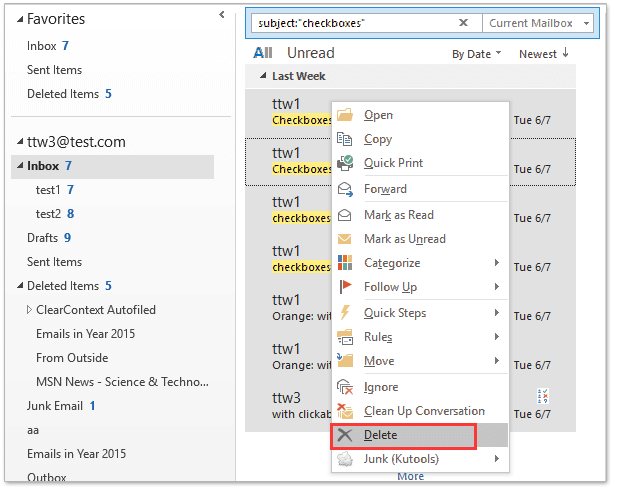This screenshot has height=489, width=619.
Task: Open the By Date sort dropdown
Action: click(x=476, y=54)
